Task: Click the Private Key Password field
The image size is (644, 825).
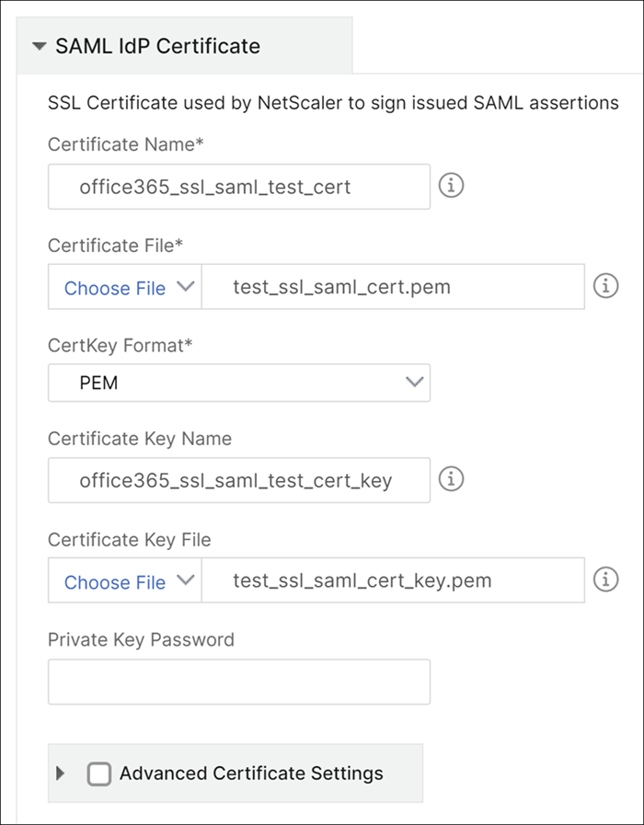Action: [239, 682]
